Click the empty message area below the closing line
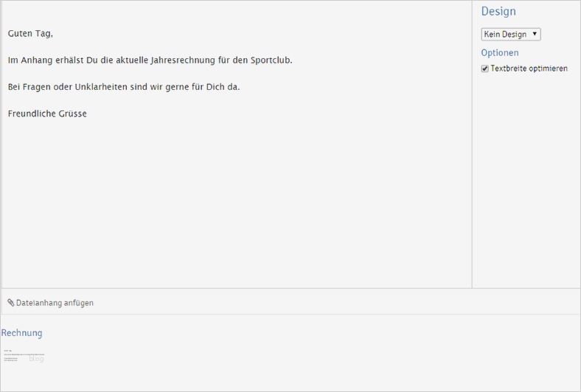 236,206
